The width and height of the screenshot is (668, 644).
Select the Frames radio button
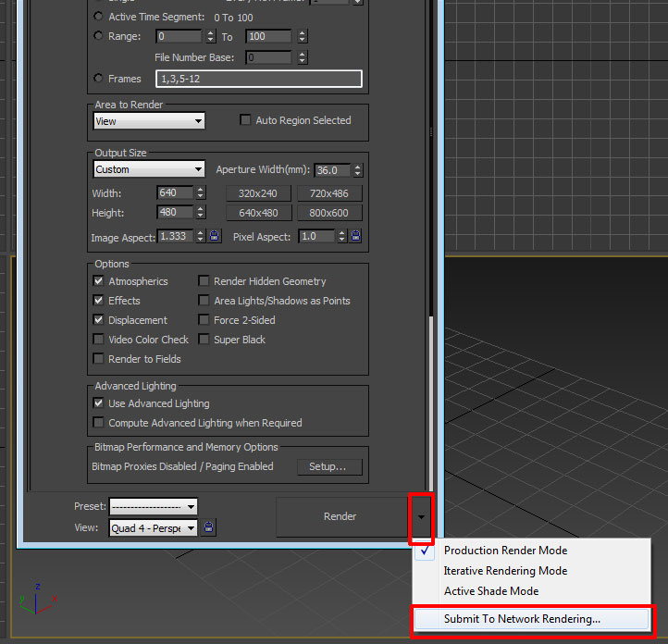pyautogui.click(x=98, y=78)
